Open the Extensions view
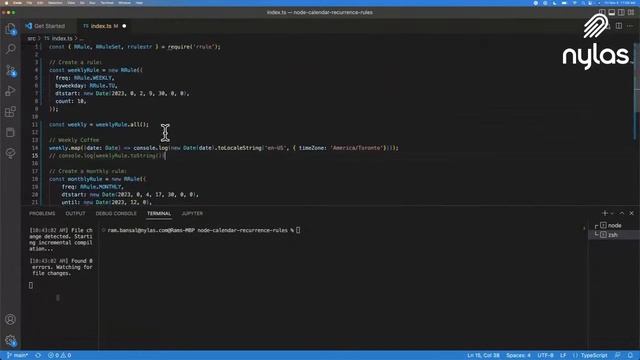This screenshot has width=640, height=360. tap(11, 111)
